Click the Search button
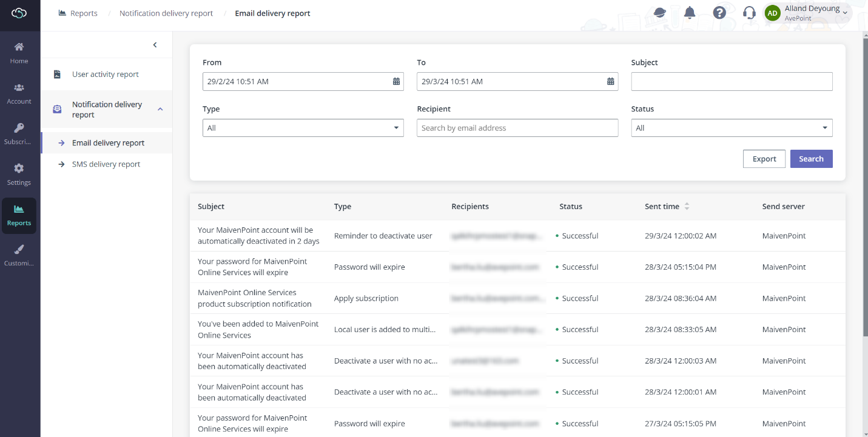The height and width of the screenshot is (437, 868). coord(811,159)
